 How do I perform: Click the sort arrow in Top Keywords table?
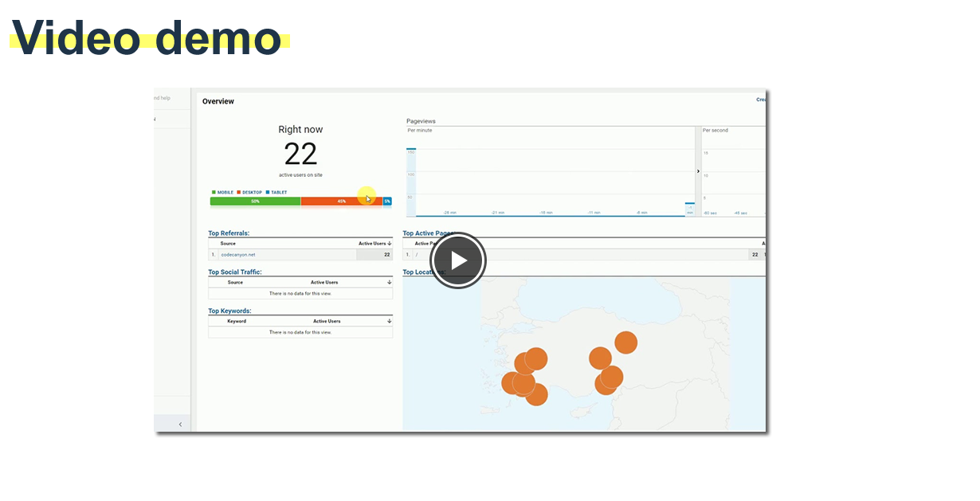point(390,321)
